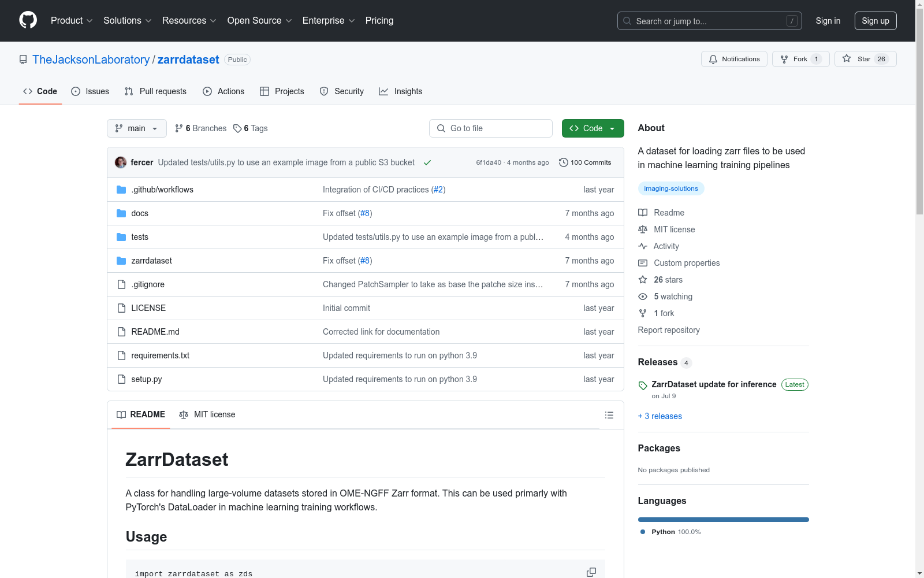
Task: Click the Sign up button
Action: (875, 21)
